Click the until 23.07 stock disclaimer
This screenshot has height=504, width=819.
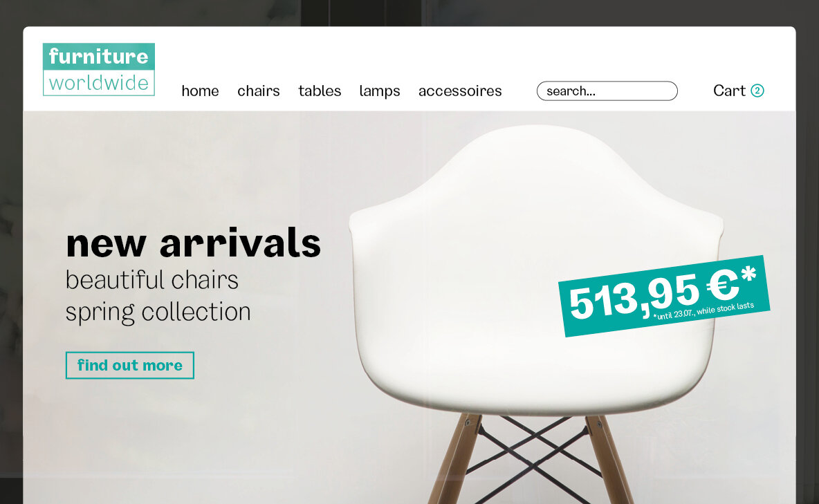(x=703, y=310)
